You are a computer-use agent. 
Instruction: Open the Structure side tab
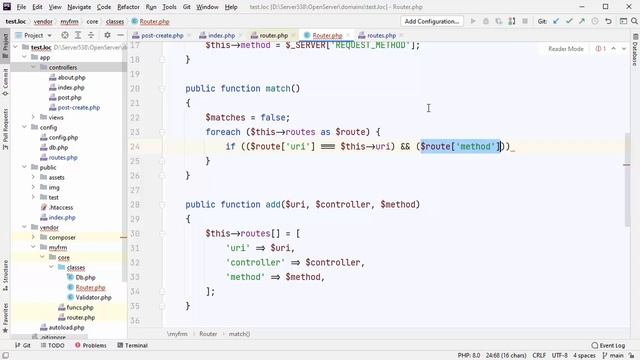point(5,275)
